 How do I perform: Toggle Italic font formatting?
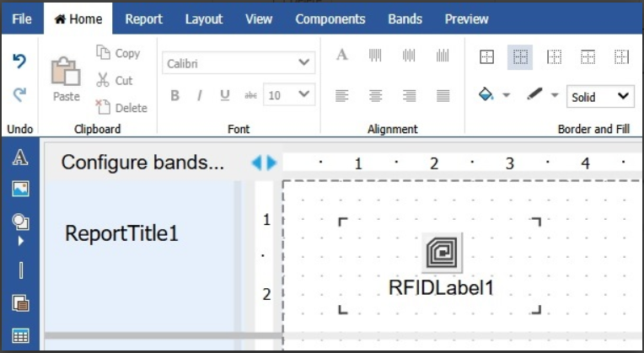[x=200, y=95]
